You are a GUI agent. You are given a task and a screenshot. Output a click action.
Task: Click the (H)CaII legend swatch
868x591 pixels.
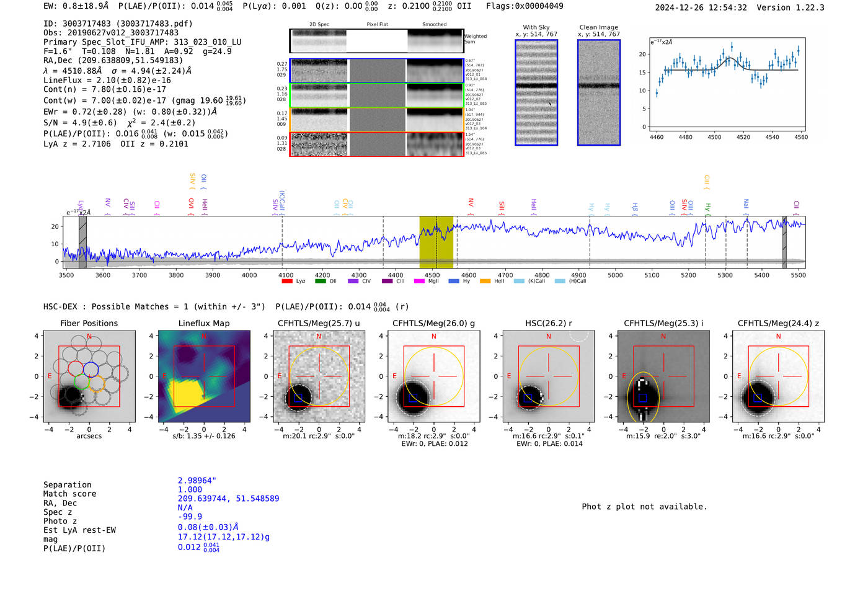coord(560,282)
